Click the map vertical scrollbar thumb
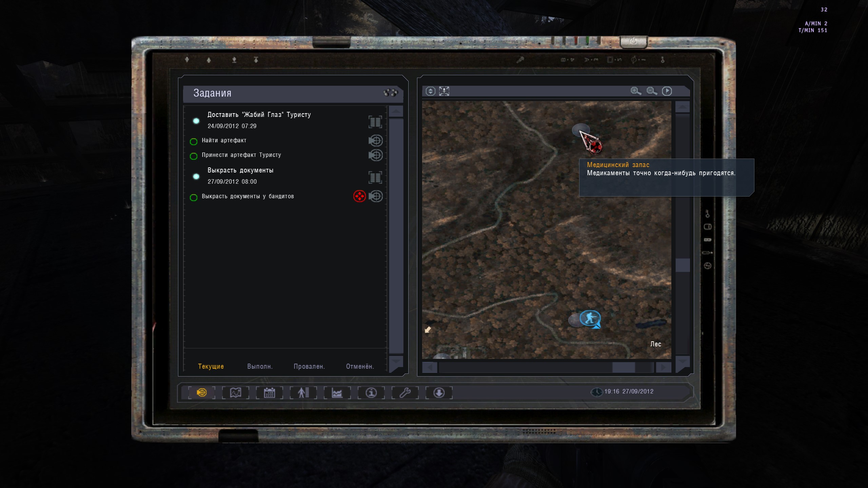The height and width of the screenshot is (488, 868). (683, 265)
